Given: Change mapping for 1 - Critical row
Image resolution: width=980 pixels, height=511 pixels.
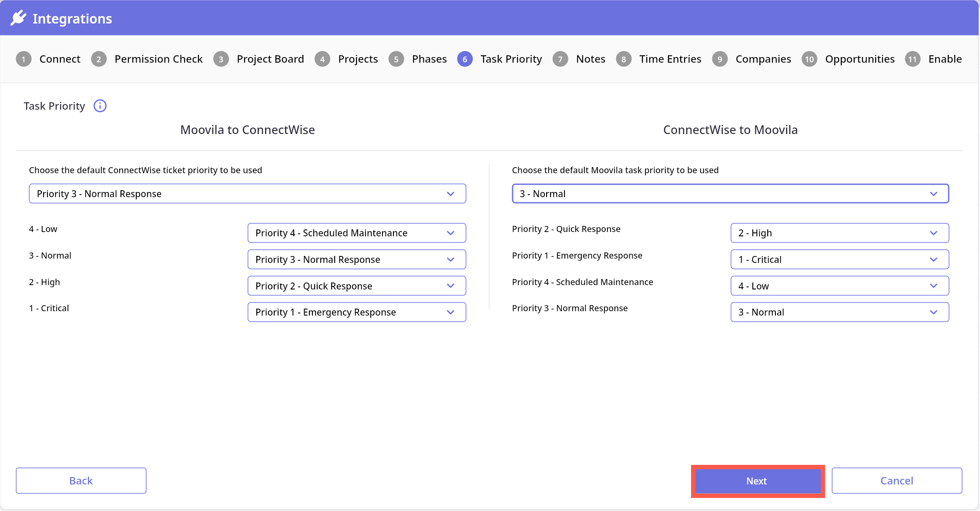Looking at the screenshot, I should tap(356, 312).
